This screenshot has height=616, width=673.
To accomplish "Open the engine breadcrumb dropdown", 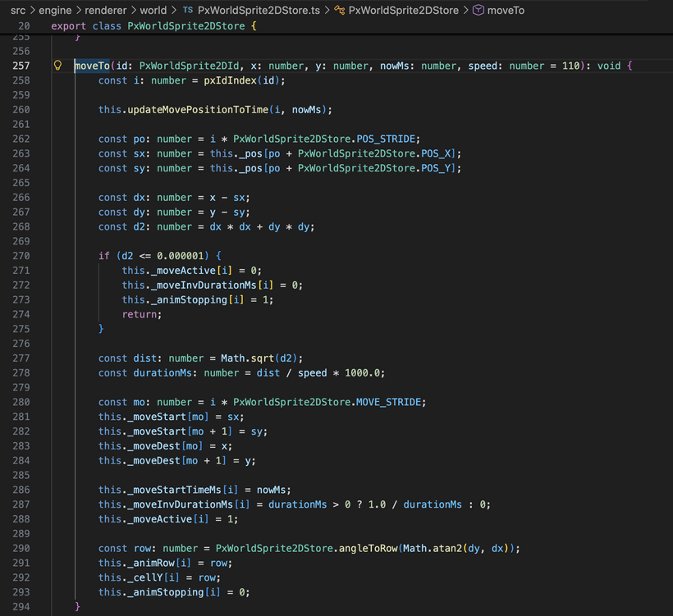I will coord(55,11).
